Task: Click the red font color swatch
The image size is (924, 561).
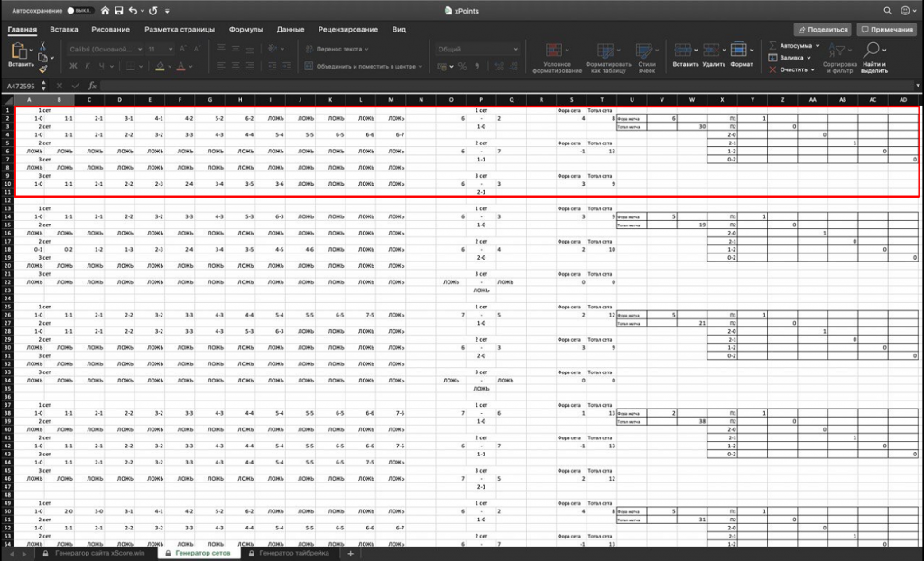Action: (x=181, y=66)
